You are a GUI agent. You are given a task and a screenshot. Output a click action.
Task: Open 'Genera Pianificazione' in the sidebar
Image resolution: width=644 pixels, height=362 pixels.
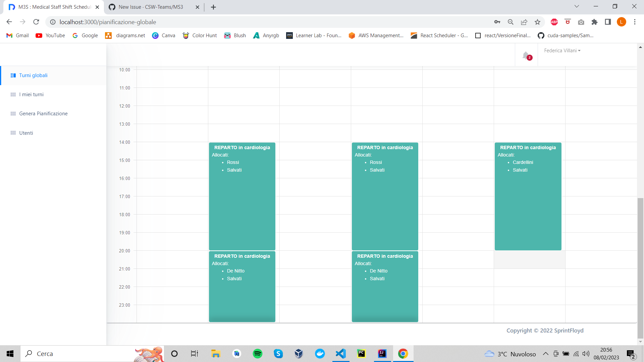pyautogui.click(x=43, y=114)
